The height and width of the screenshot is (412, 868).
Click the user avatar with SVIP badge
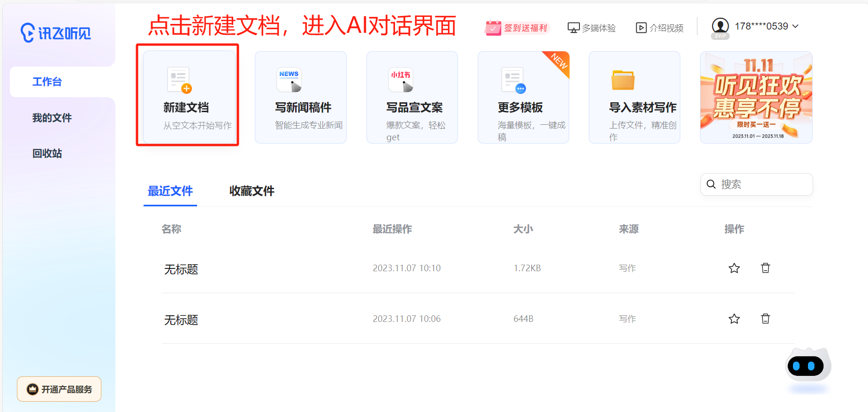[x=720, y=27]
